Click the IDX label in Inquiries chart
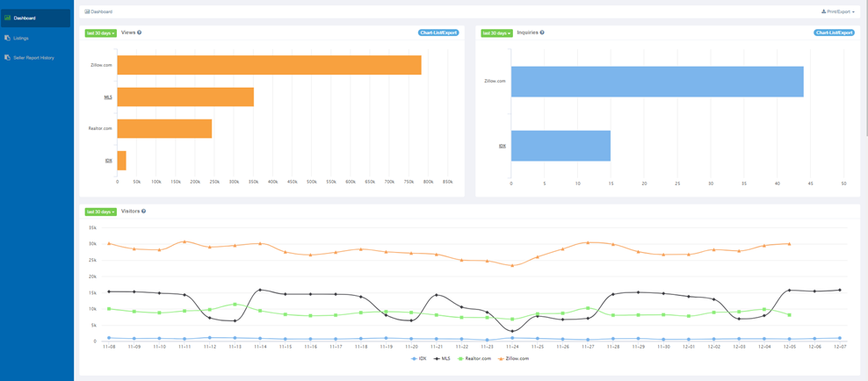This screenshot has width=868, height=381. [x=503, y=146]
